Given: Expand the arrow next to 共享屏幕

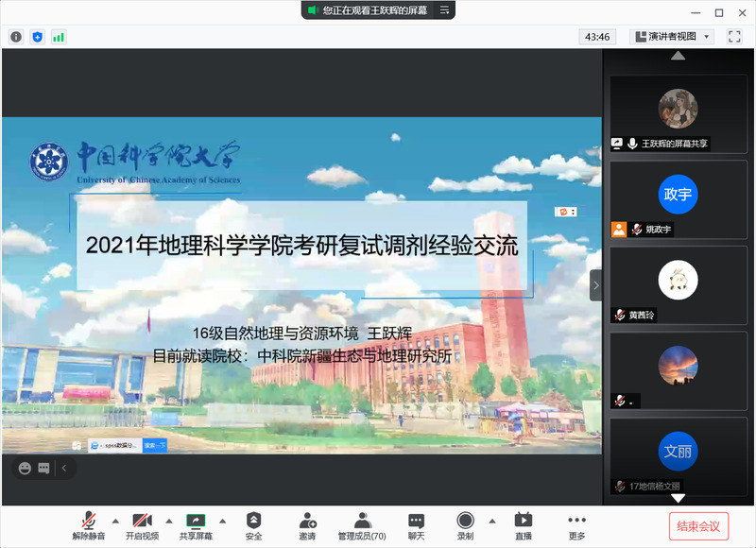Looking at the screenshot, I should tap(222, 521).
